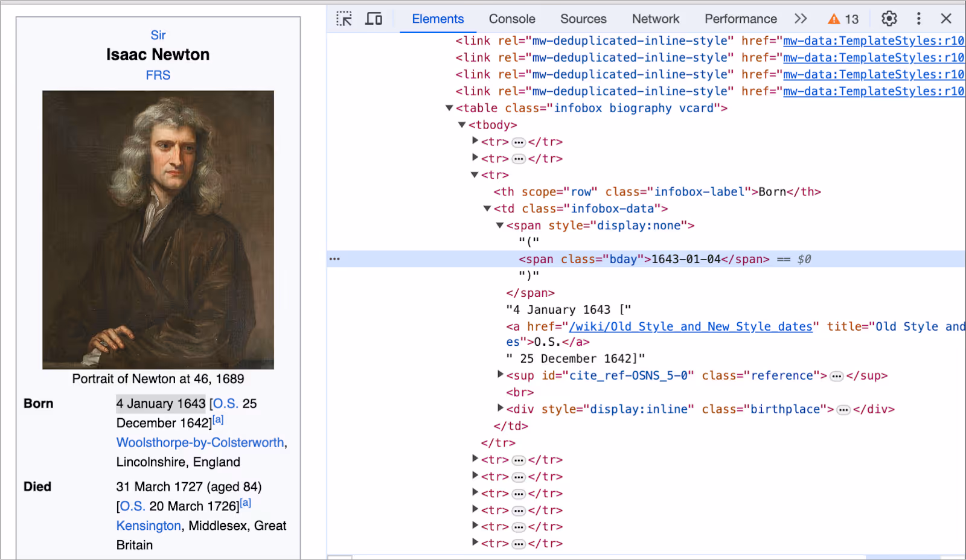Open footnote [a] after December 1642
966x560 pixels.
(x=218, y=419)
